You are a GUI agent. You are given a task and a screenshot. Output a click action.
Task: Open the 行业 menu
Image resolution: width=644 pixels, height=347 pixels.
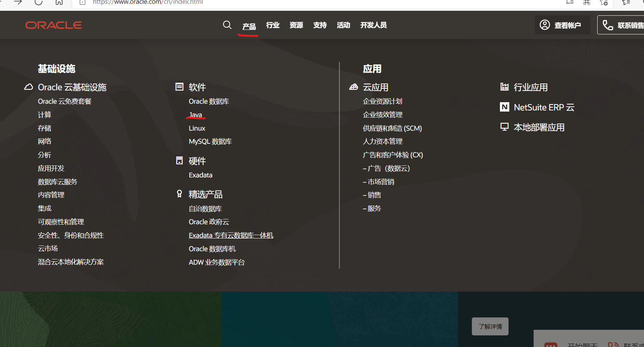273,25
